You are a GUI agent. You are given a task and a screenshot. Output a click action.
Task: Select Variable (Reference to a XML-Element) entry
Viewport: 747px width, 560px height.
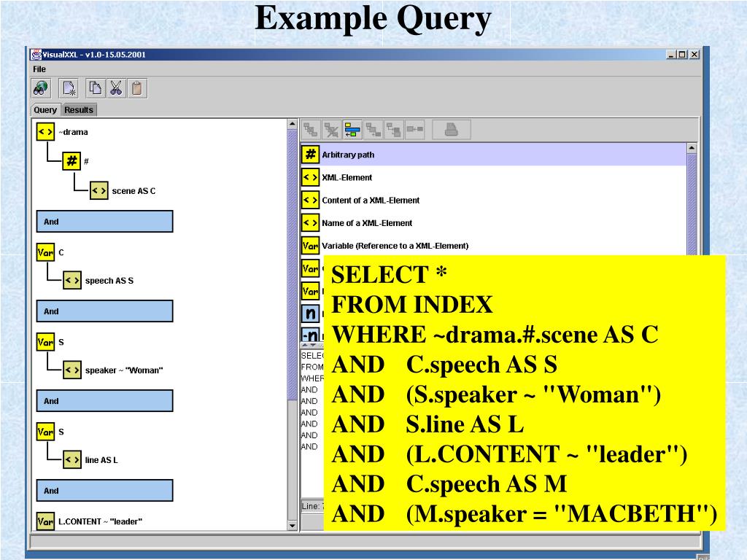[x=493, y=246]
